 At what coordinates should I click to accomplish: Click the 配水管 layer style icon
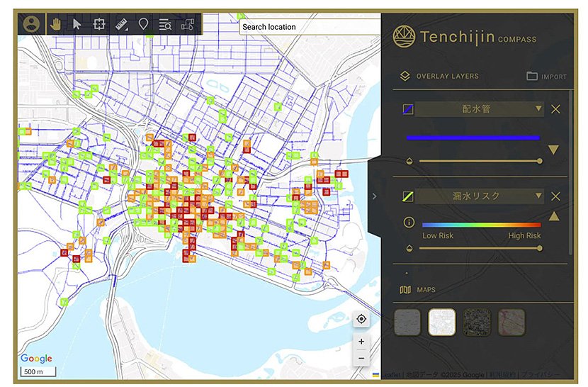click(408, 109)
